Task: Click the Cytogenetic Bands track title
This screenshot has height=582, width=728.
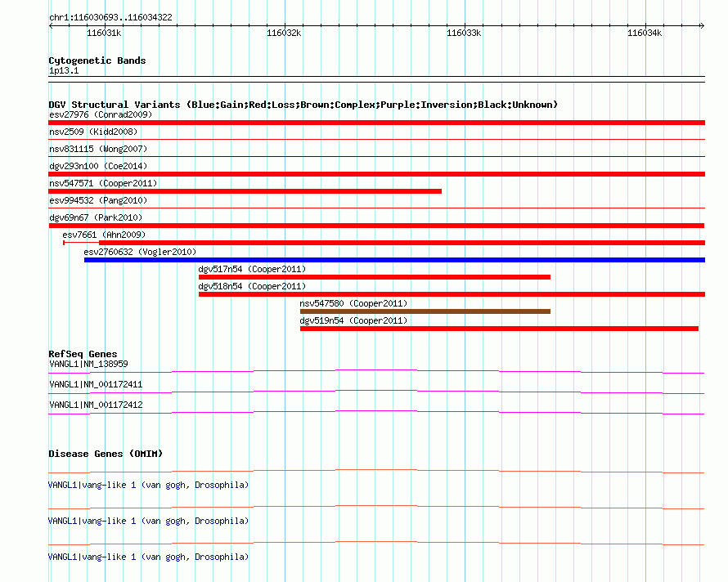Action: tap(97, 60)
